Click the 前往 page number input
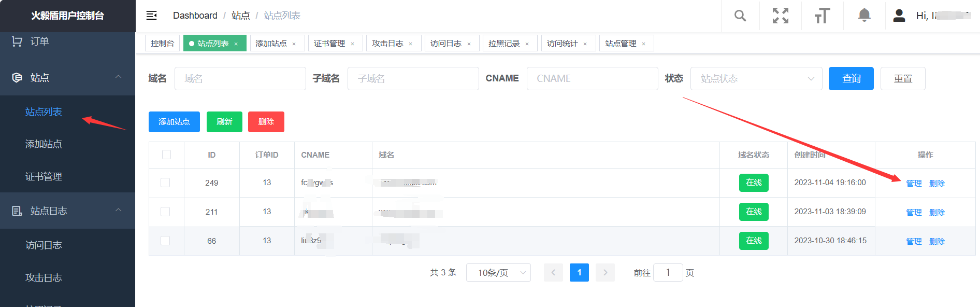The image size is (980, 307). click(x=668, y=272)
